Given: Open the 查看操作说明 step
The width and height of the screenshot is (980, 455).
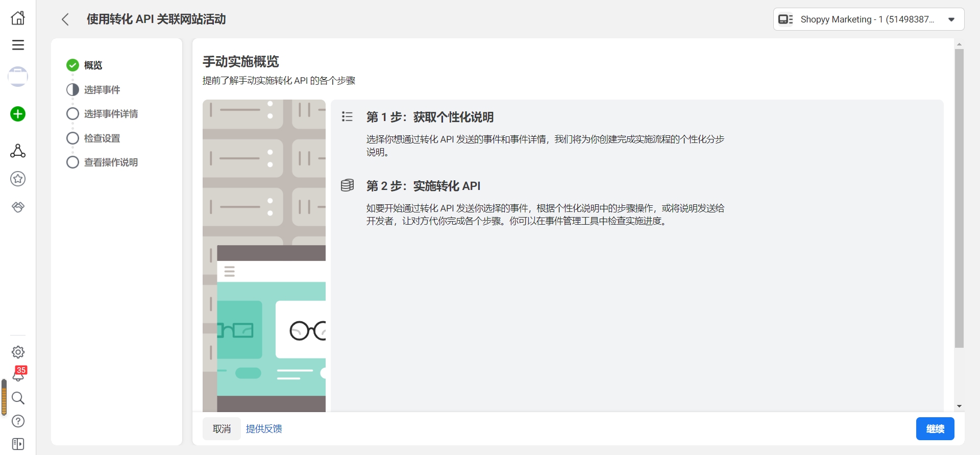Looking at the screenshot, I should click(110, 162).
